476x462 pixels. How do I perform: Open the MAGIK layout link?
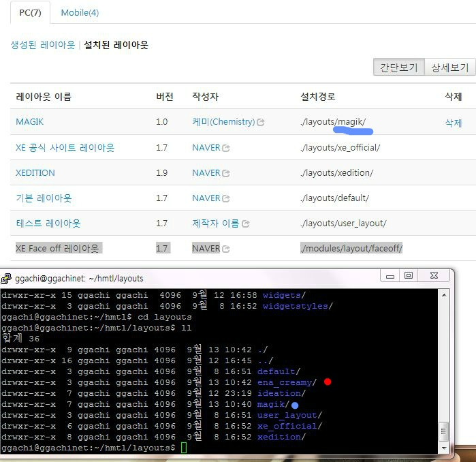pyautogui.click(x=29, y=122)
